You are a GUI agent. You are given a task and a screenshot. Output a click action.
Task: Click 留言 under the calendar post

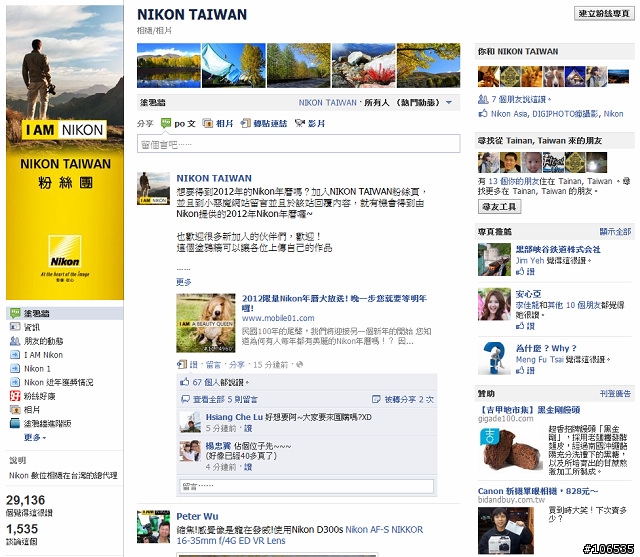[x=213, y=364]
